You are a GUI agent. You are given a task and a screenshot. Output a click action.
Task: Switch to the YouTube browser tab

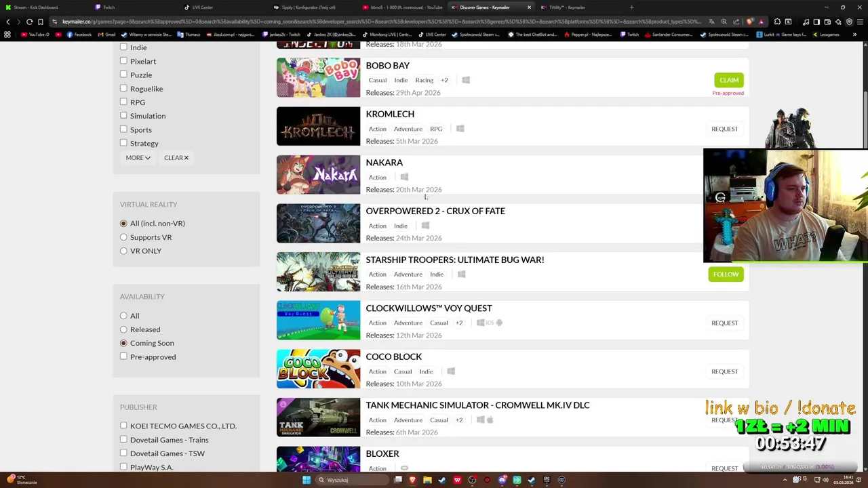(401, 7)
